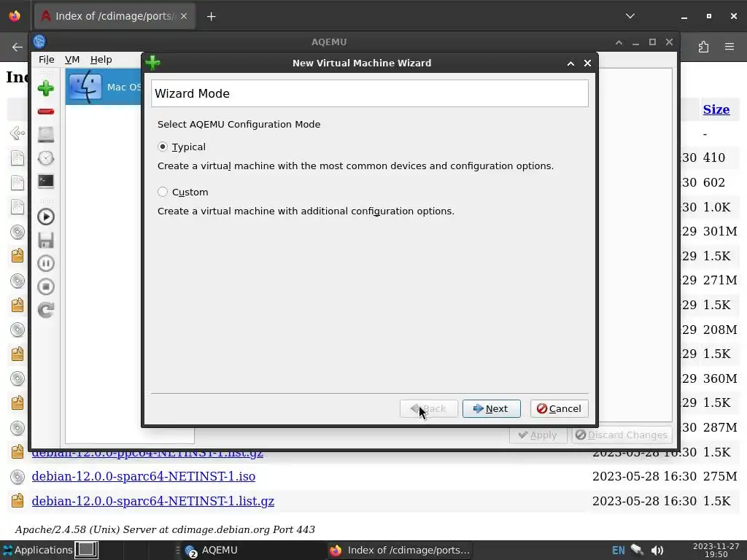
Task: Open the Applications menu in taskbar
Action: [37, 550]
